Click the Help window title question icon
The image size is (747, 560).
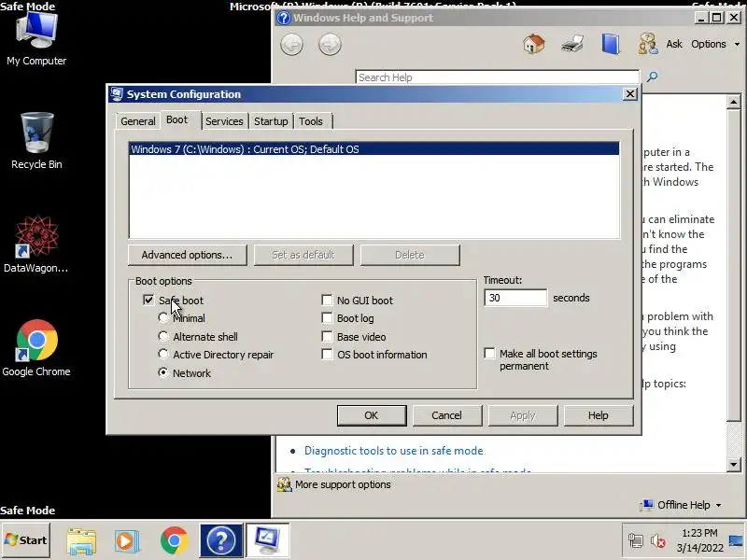coord(284,18)
